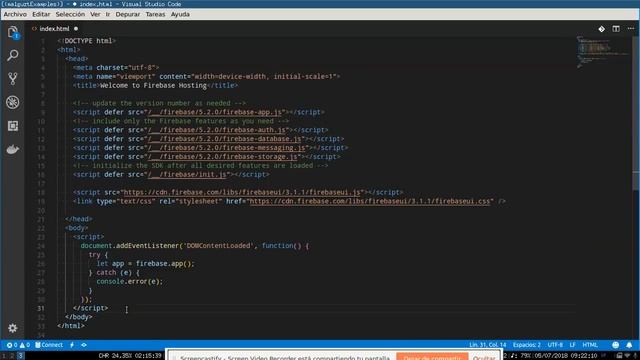640x360 pixels.
Task: Open the firebase-database.js script link
Action: [225, 139]
